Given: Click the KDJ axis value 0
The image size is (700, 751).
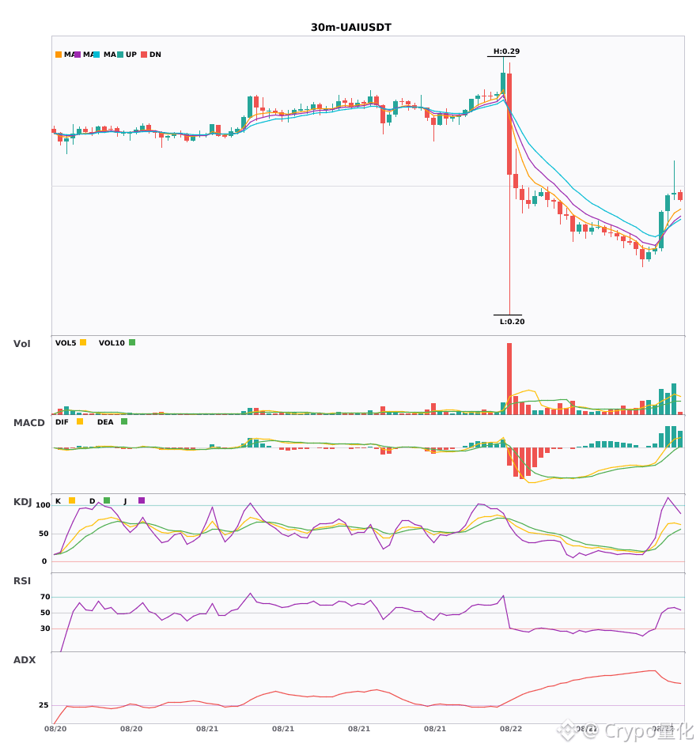Looking at the screenshot, I should 44,561.
